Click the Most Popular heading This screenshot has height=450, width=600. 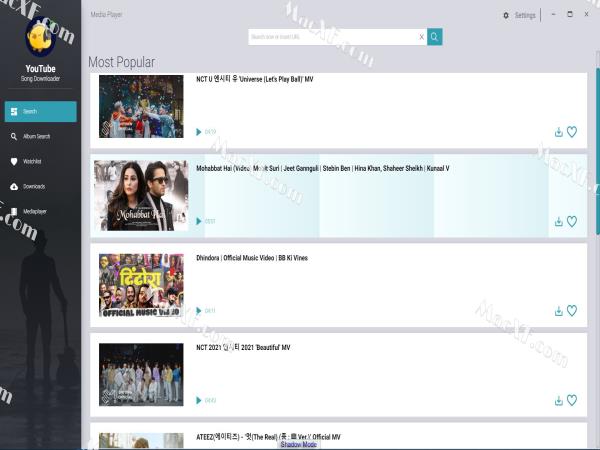pos(122,62)
